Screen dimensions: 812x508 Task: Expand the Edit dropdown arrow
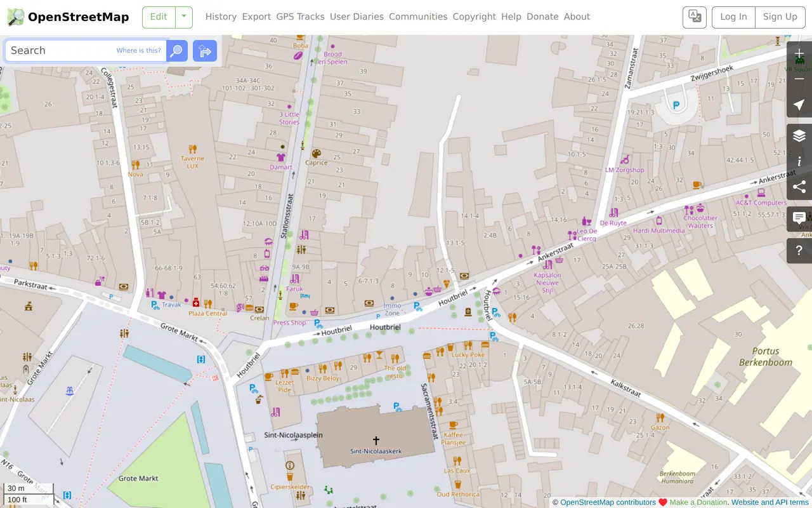tap(184, 17)
